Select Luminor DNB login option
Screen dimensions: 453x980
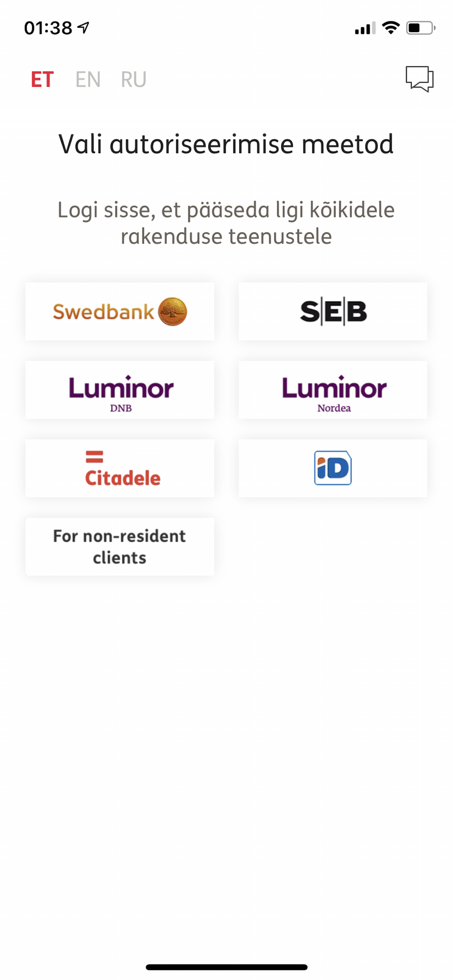coord(120,390)
